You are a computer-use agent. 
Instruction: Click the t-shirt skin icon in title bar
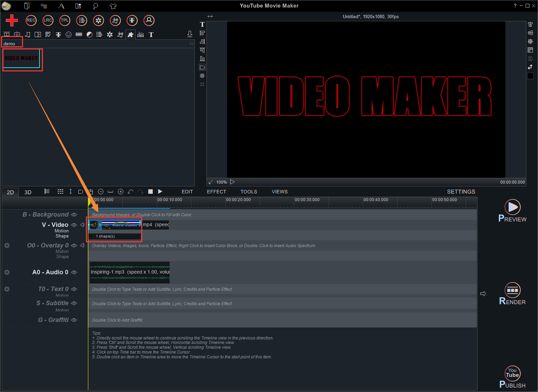(113, 6)
